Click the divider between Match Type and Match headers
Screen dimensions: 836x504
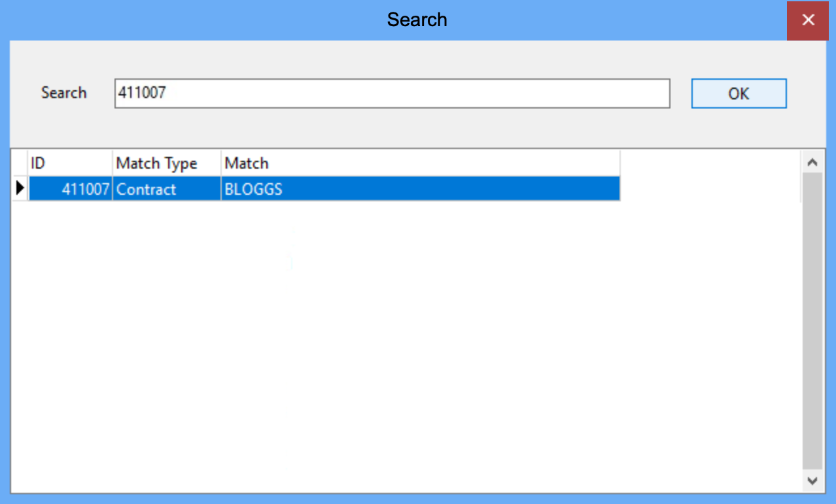click(x=221, y=163)
